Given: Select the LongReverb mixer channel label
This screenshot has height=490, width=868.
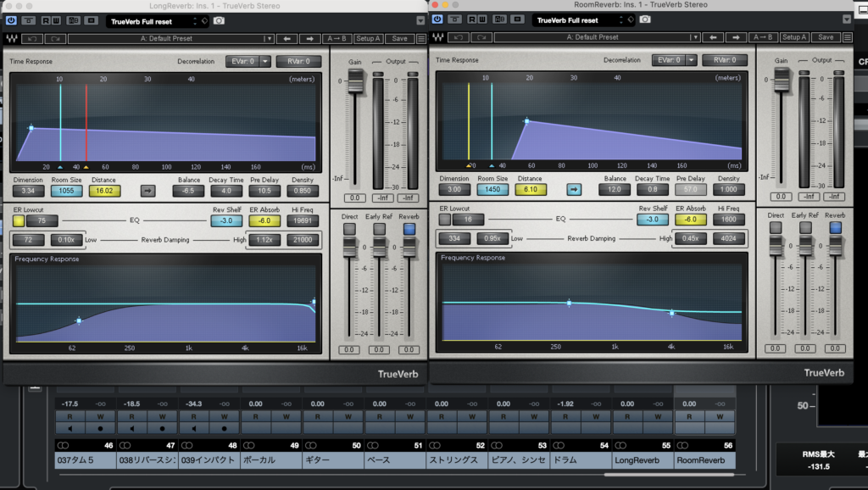Looking at the screenshot, I should pos(642,460).
